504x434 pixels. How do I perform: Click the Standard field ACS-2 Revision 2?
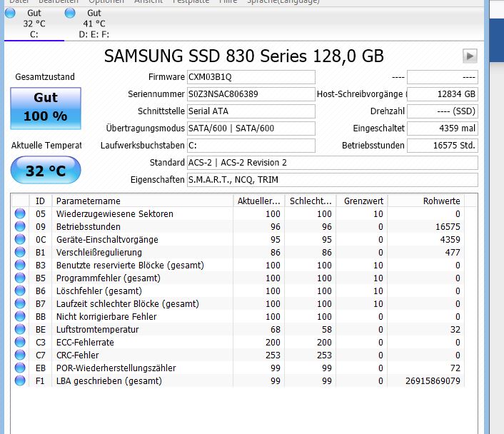point(333,163)
